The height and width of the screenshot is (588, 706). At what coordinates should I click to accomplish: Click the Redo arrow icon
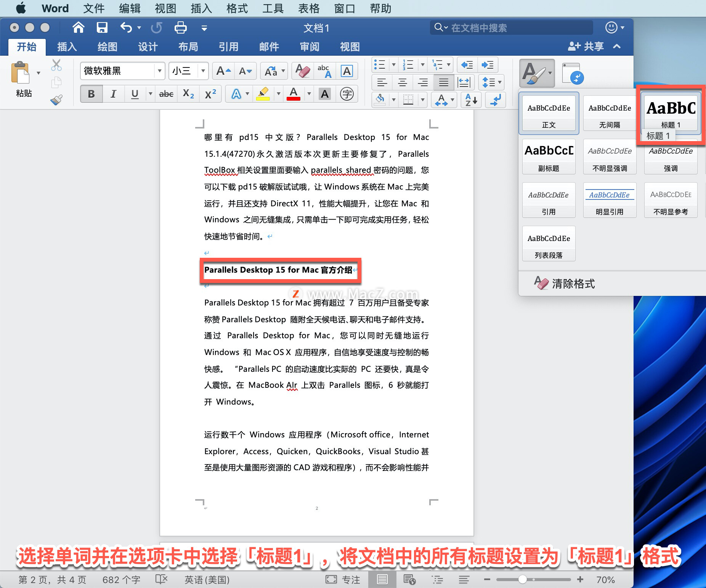click(x=156, y=28)
